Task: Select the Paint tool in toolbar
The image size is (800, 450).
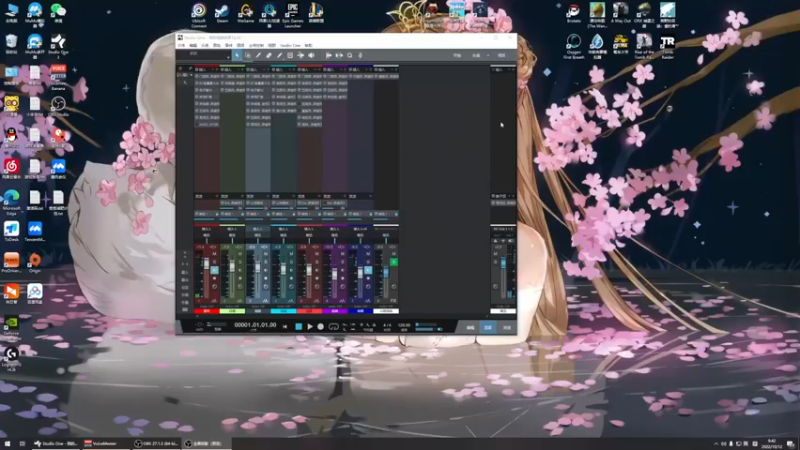Action: tap(280, 55)
